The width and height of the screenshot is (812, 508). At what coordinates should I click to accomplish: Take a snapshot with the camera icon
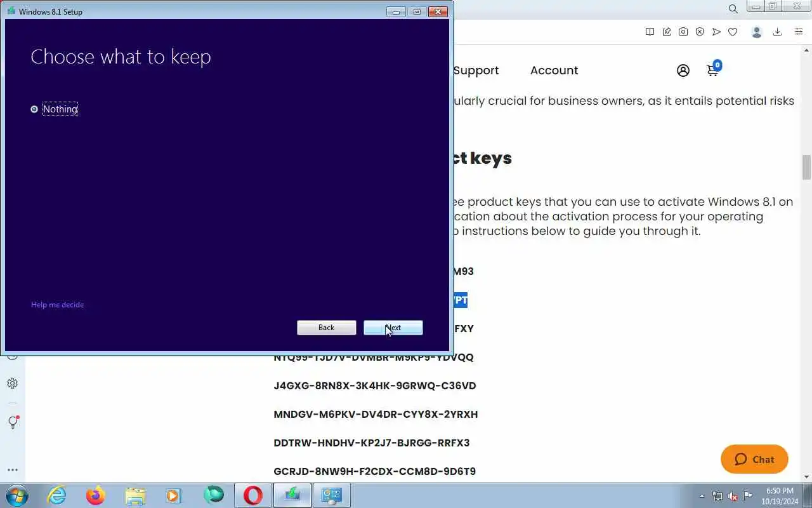[x=683, y=32]
